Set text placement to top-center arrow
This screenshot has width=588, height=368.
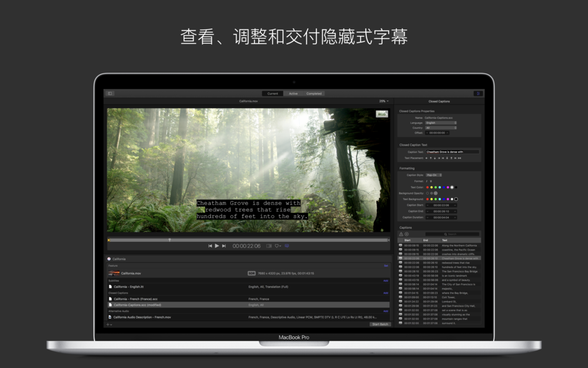(x=431, y=158)
